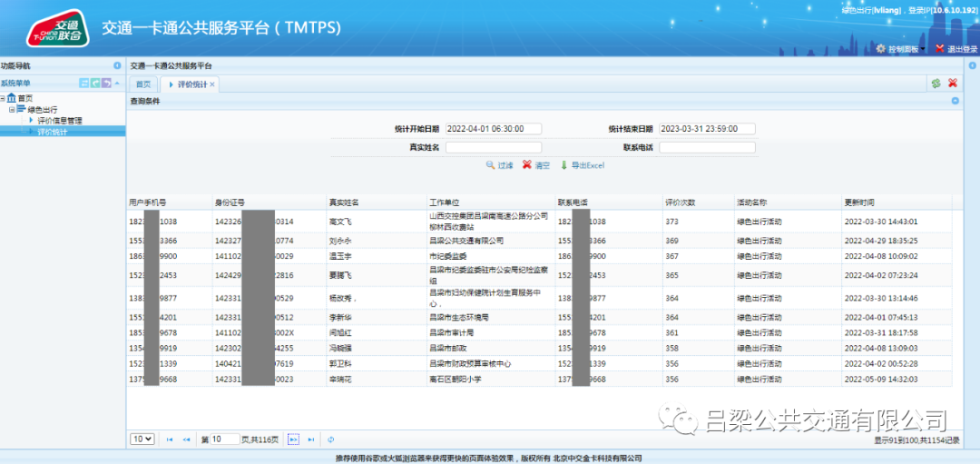Expand the collapsed right side panel arrow
The height and width of the screenshot is (464, 980).
click(x=972, y=65)
